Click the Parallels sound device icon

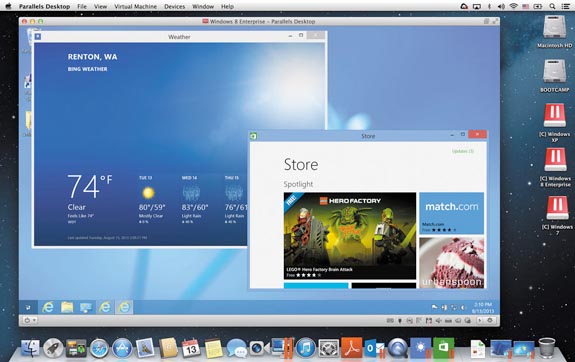coord(438,321)
